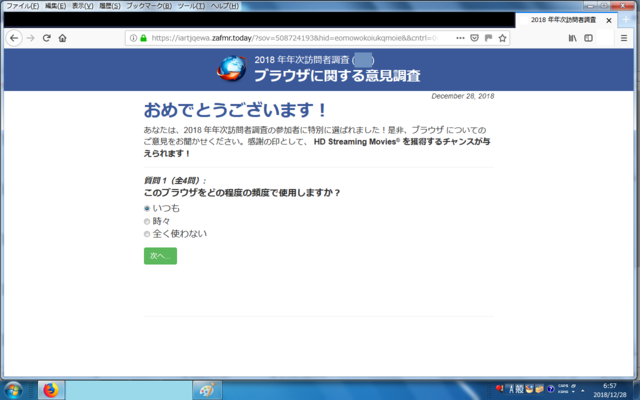The width and height of the screenshot is (640, 400).
Task: Reload the page with the refresh icon
Action: click(47, 38)
